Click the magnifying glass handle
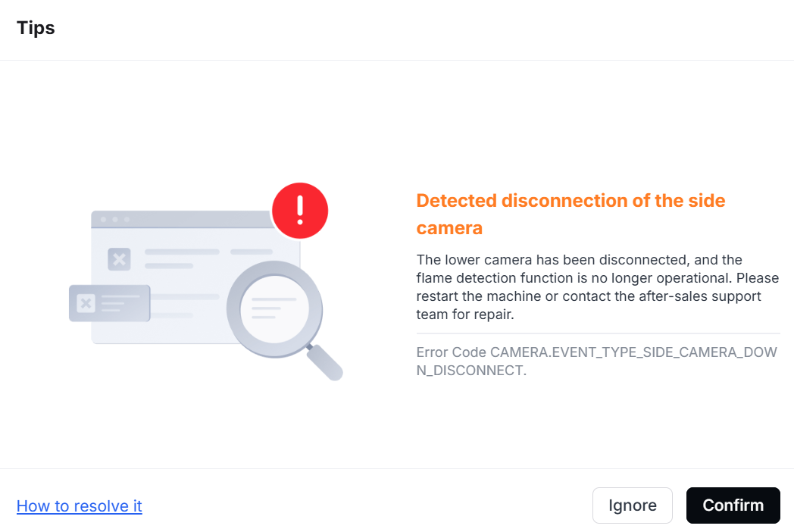Image resolution: width=794 pixels, height=532 pixels. pos(324,361)
